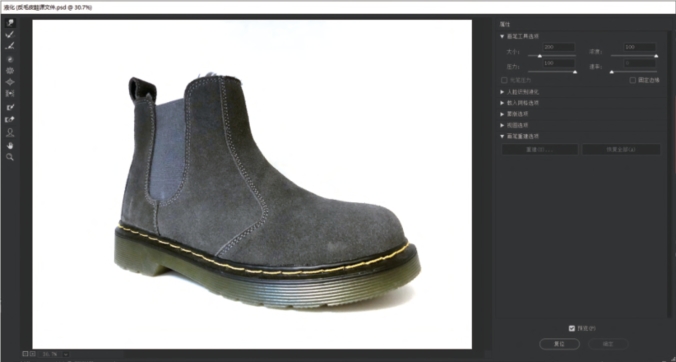Image resolution: width=676 pixels, height=362 pixels.
Task: Click the rate input field showing 0
Action: click(x=640, y=63)
